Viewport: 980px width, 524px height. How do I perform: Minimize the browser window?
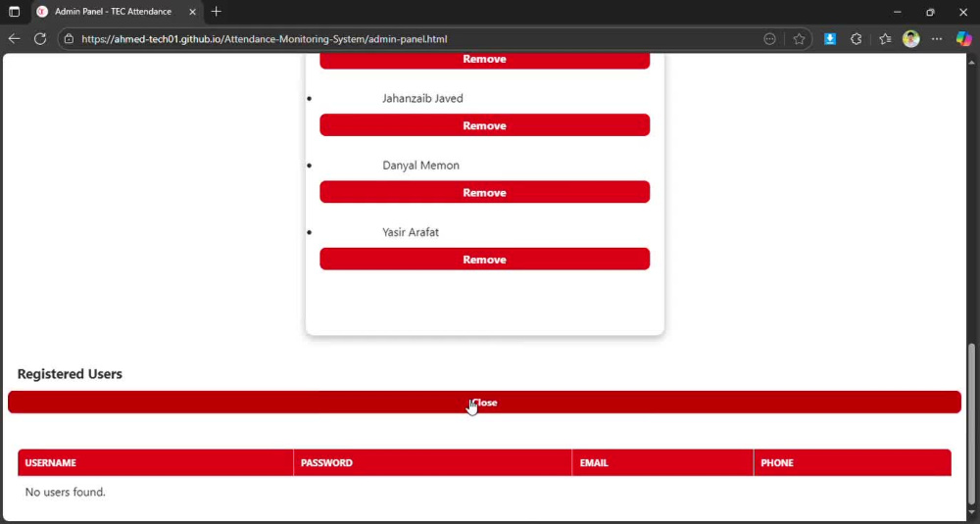click(x=898, y=11)
